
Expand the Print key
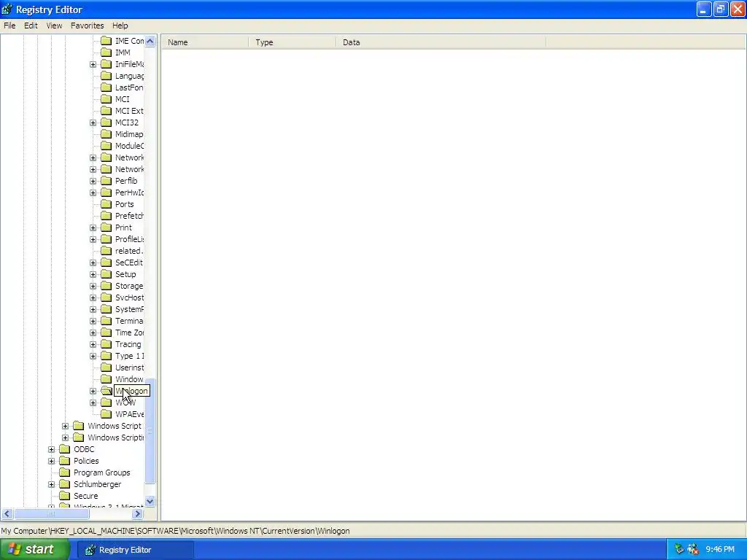pos(93,227)
